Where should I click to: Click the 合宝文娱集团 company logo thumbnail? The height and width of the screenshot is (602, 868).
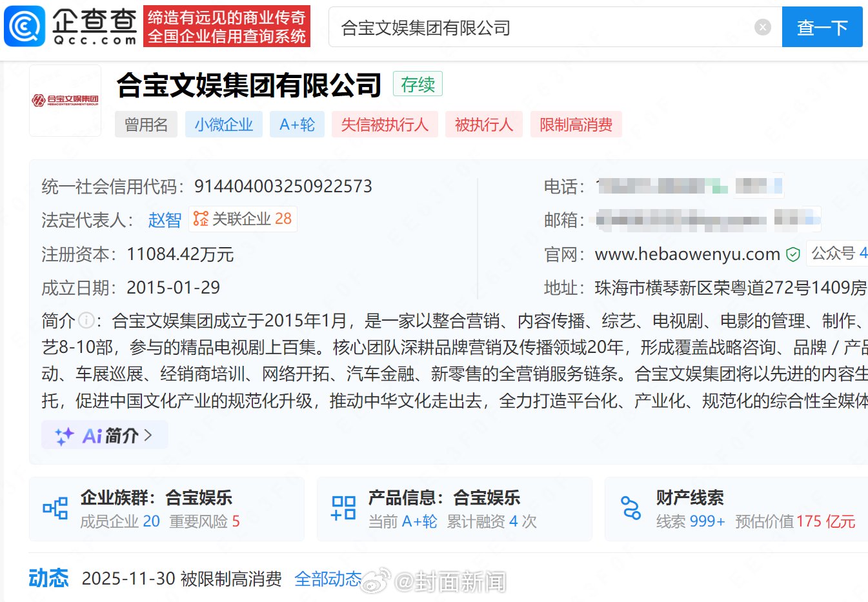[x=65, y=100]
